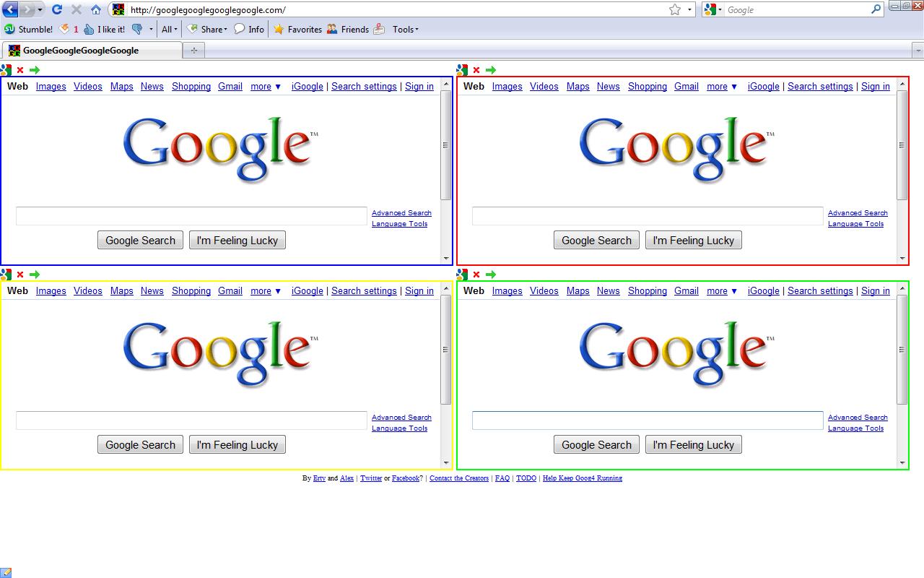Open Shopping in the red-bordered pane
Image resolution: width=924 pixels, height=578 pixels.
[648, 87]
